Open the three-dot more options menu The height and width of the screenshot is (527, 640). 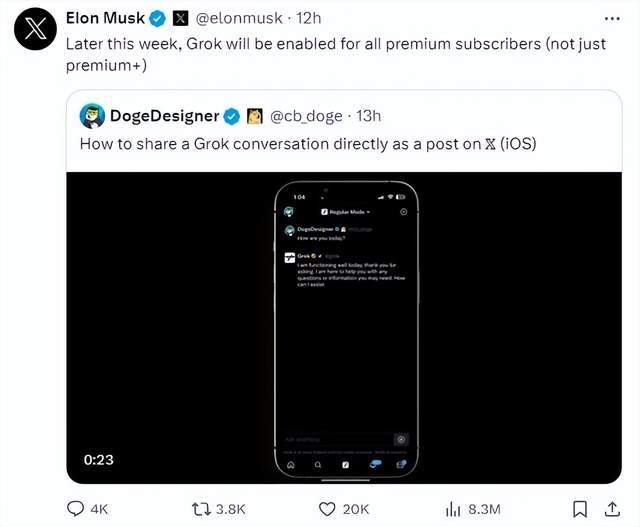point(612,19)
